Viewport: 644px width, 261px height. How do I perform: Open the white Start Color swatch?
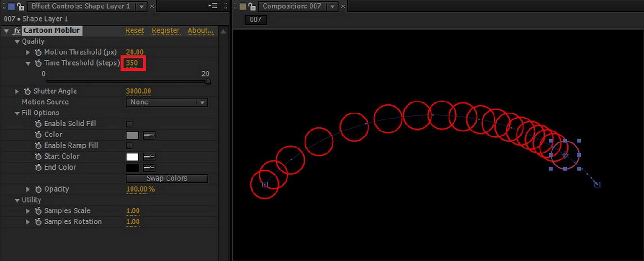132,157
